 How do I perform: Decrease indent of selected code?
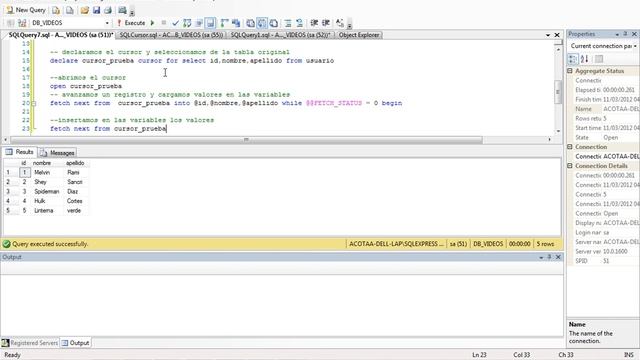click(x=314, y=23)
